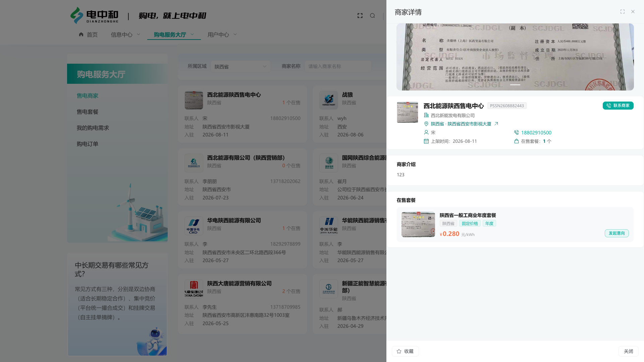
Task: Expand the 用户中心 menu
Action: pos(222,35)
